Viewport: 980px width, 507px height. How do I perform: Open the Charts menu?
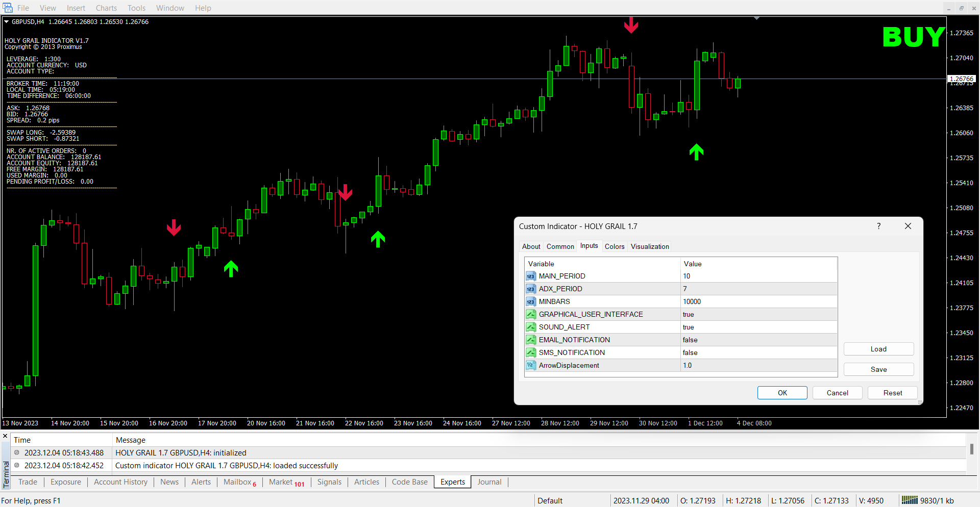(x=106, y=8)
